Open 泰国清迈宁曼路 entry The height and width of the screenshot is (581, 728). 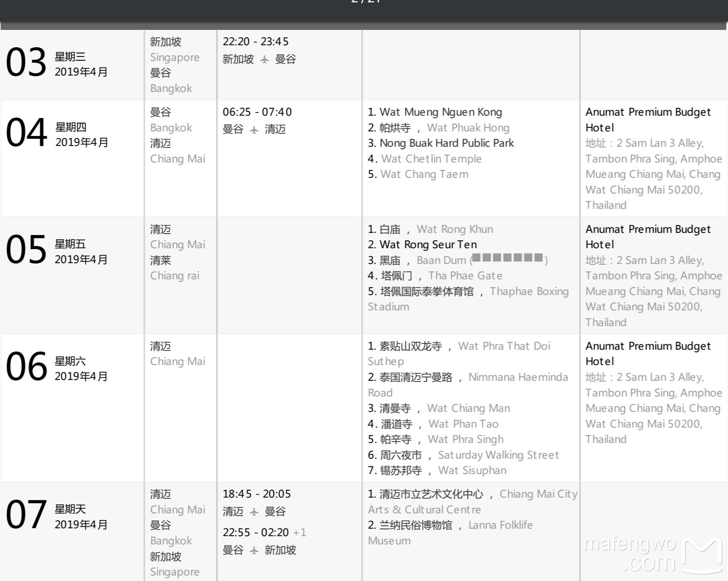click(468, 385)
